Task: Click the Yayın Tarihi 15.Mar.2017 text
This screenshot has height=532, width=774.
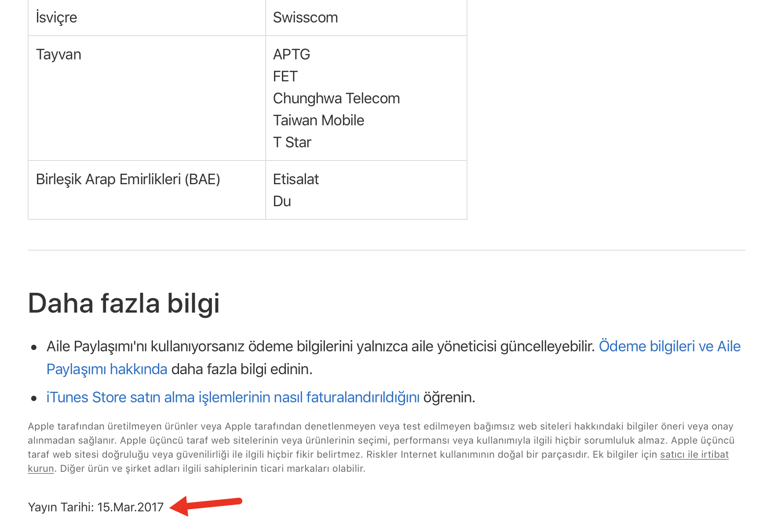Action: [95, 507]
